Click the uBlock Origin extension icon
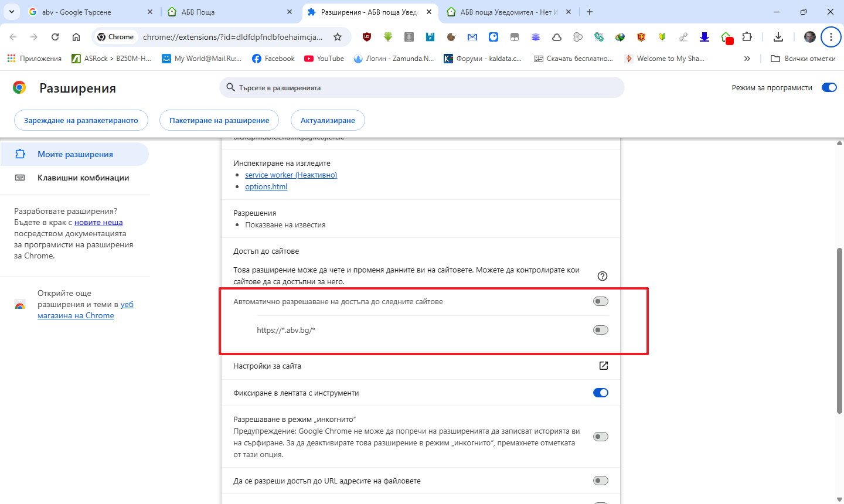Image resolution: width=844 pixels, height=504 pixels. click(x=367, y=37)
